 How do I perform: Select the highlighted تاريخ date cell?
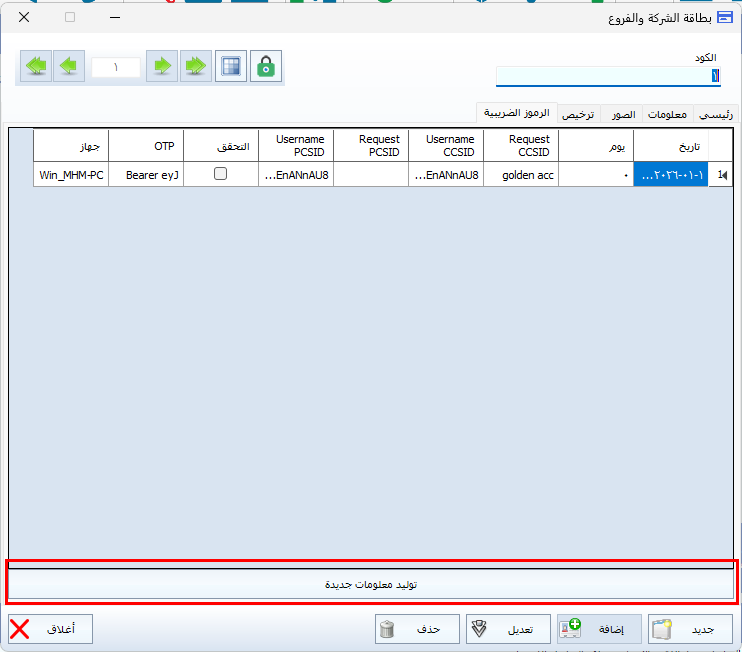(x=670, y=175)
